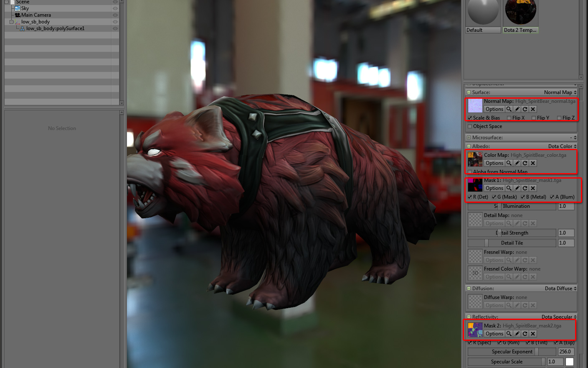Reload the Mask 1 texture
The width and height of the screenshot is (588, 368).
pos(525,188)
